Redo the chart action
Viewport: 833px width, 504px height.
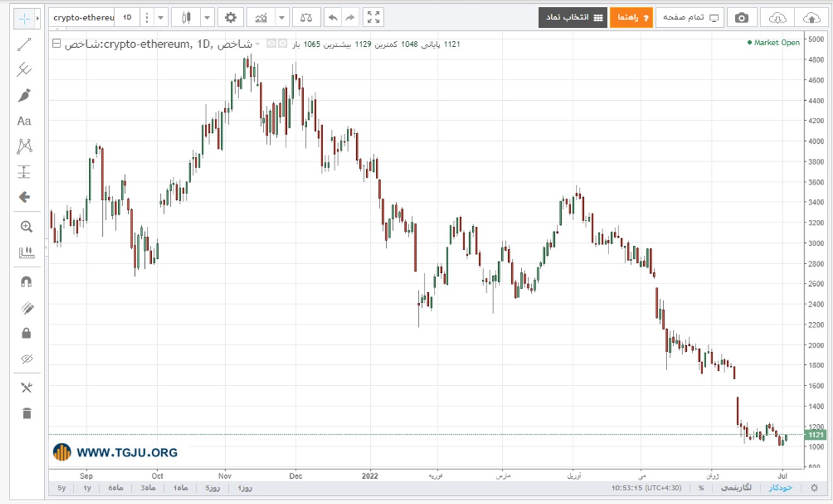coord(351,18)
